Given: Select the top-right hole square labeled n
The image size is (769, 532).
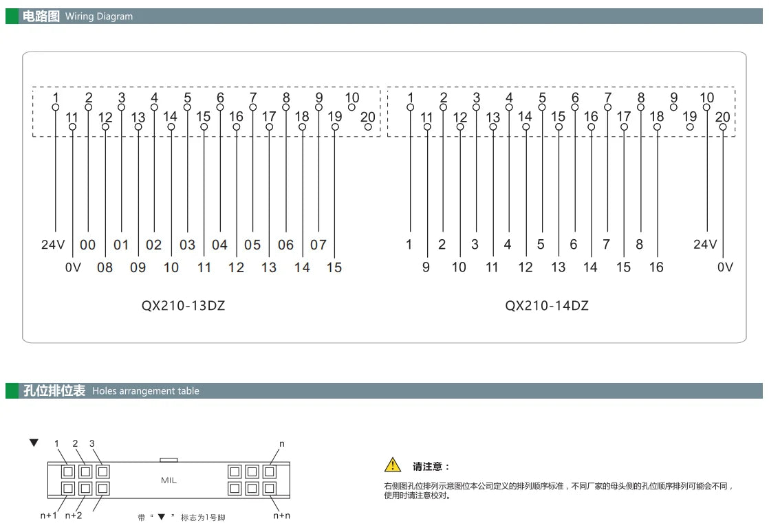Looking at the screenshot, I should tap(269, 472).
